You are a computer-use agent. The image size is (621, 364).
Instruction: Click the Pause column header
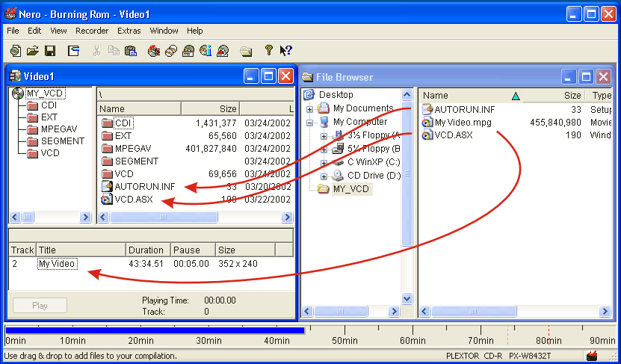(193, 250)
